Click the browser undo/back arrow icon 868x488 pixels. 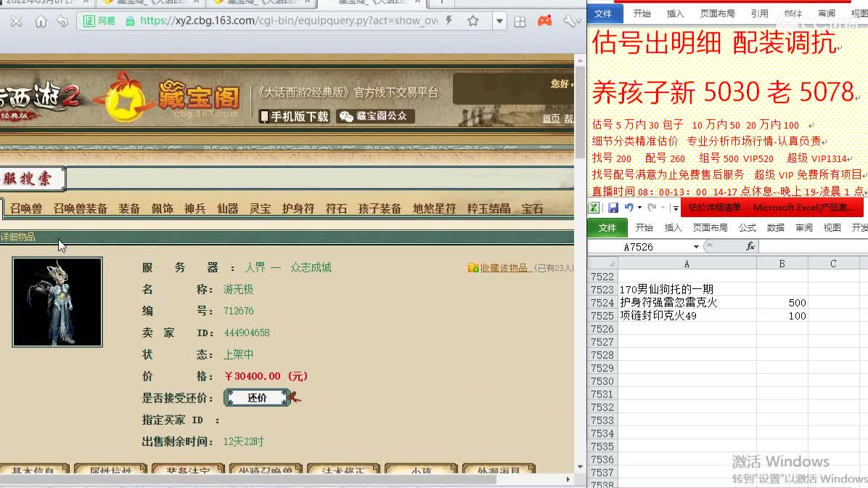point(62,22)
